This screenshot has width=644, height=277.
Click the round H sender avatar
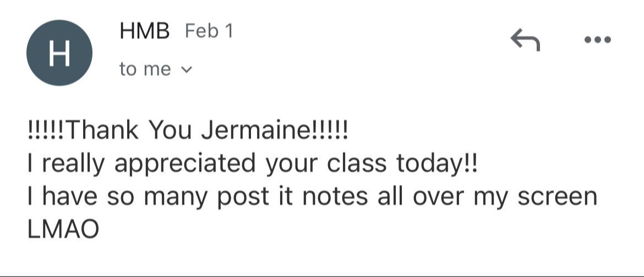(59, 53)
